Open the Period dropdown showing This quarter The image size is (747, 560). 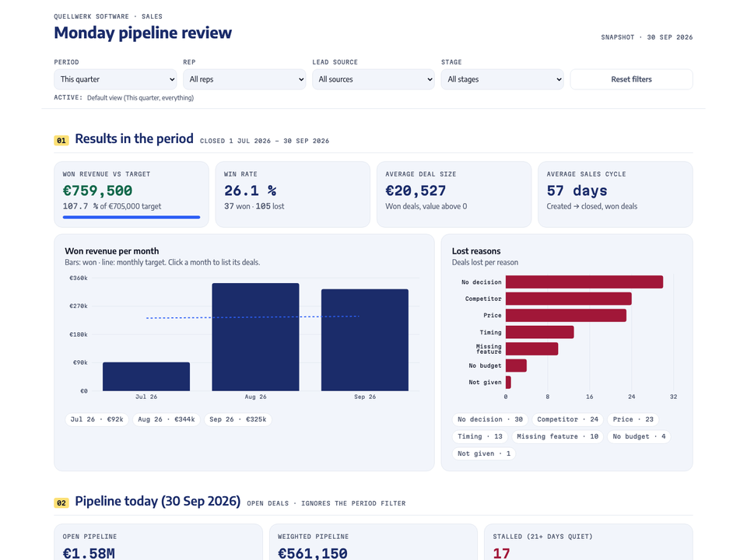(x=115, y=79)
